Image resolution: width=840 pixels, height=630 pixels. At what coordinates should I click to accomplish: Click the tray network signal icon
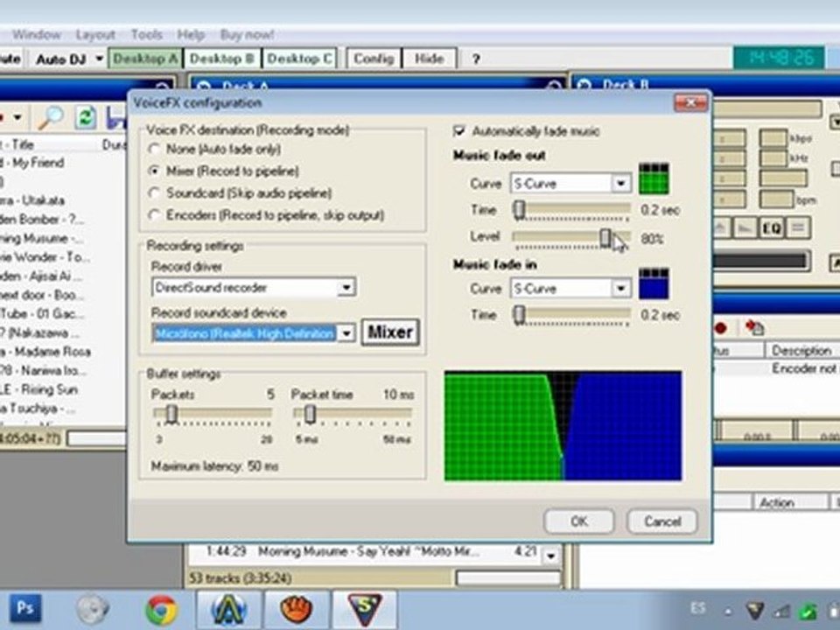[781, 611]
